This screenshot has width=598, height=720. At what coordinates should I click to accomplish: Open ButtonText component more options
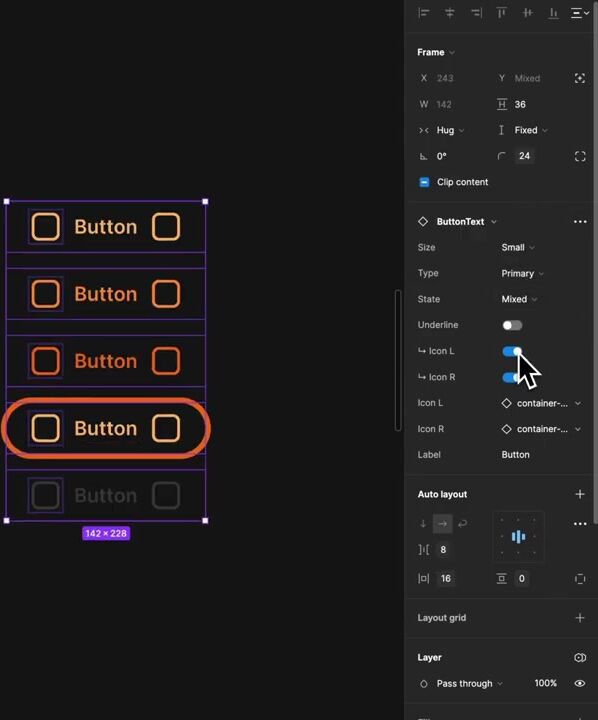pos(580,222)
